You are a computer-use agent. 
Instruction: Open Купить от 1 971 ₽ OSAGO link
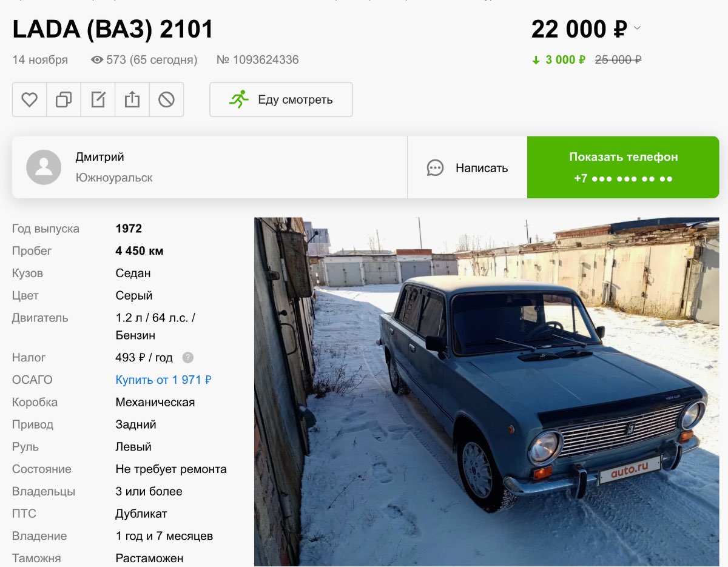tap(163, 380)
